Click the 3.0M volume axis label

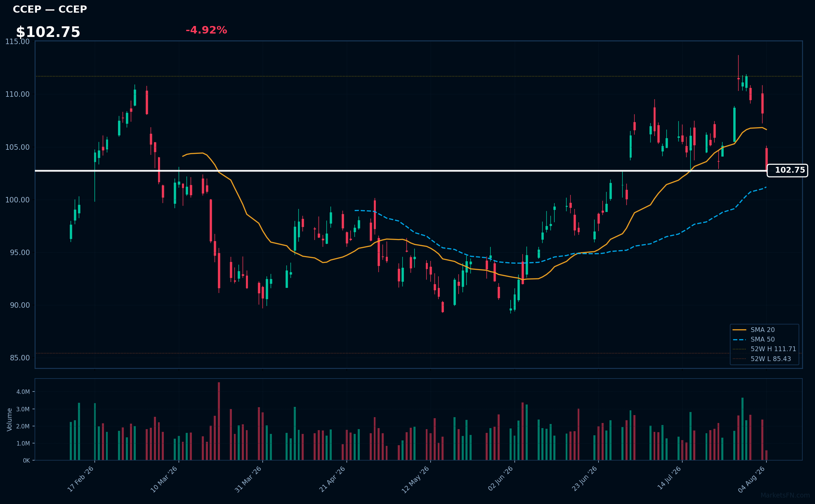(x=23, y=409)
